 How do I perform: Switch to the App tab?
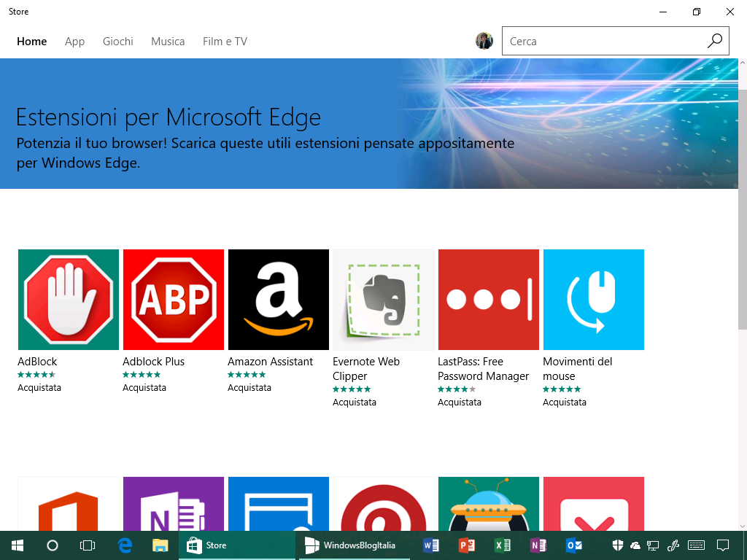pyautogui.click(x=75, y=42)
